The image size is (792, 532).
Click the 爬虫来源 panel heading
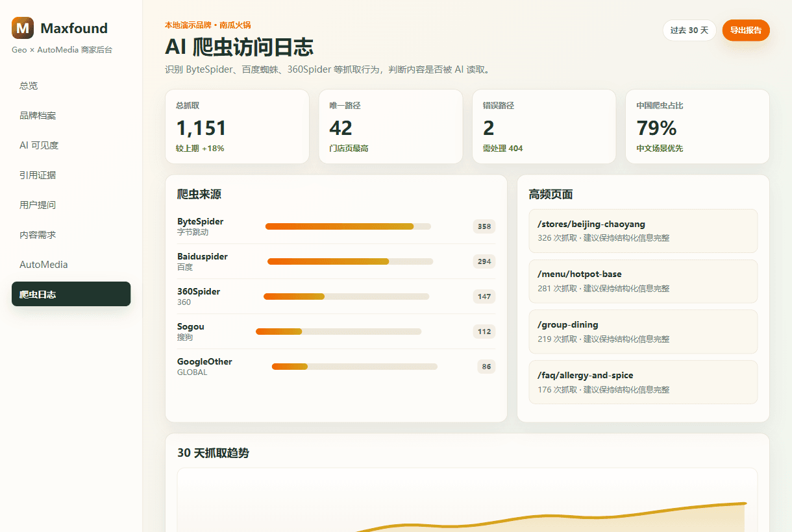[x=199, y=194]
